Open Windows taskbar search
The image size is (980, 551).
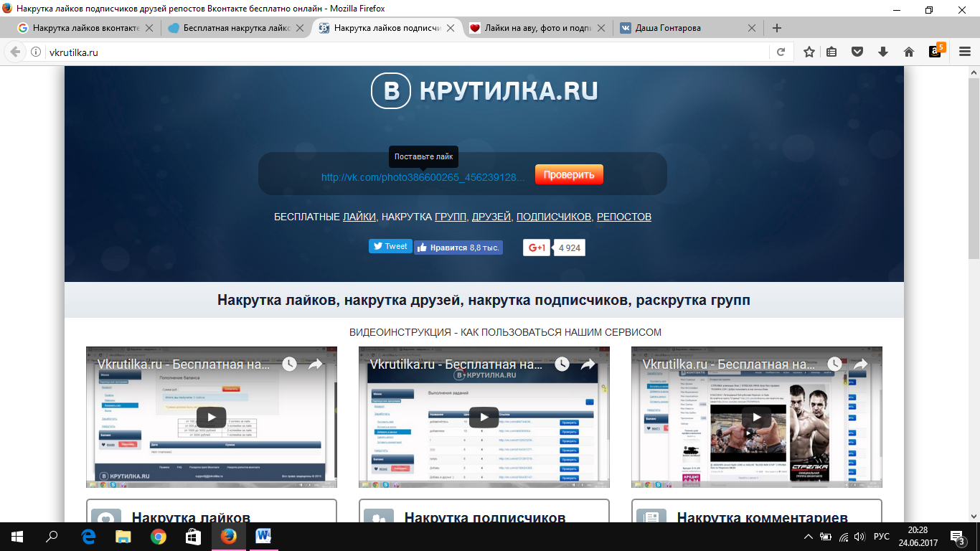pyautogui.click(x=52, y=537)
